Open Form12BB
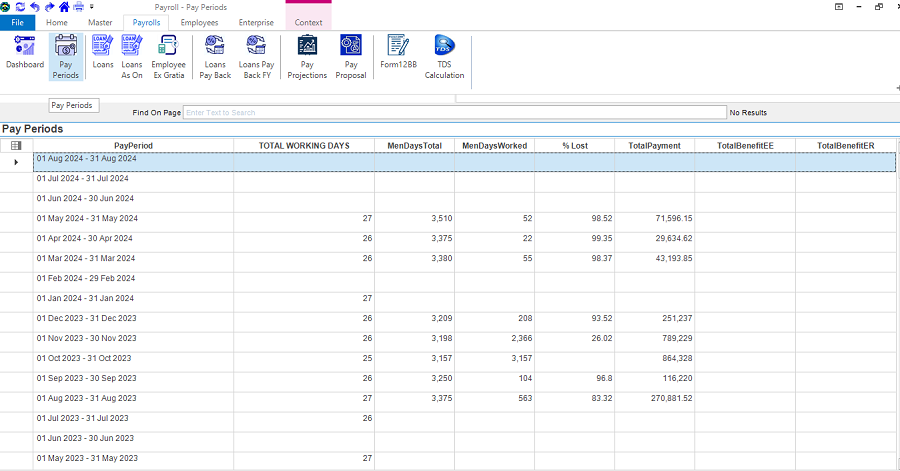The image size is (900, 471). tap(398, 56)
